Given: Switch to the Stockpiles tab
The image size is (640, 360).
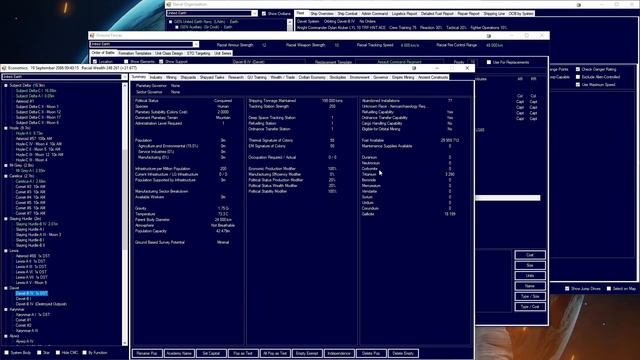Looking at the screenshot, I should 338,77.
